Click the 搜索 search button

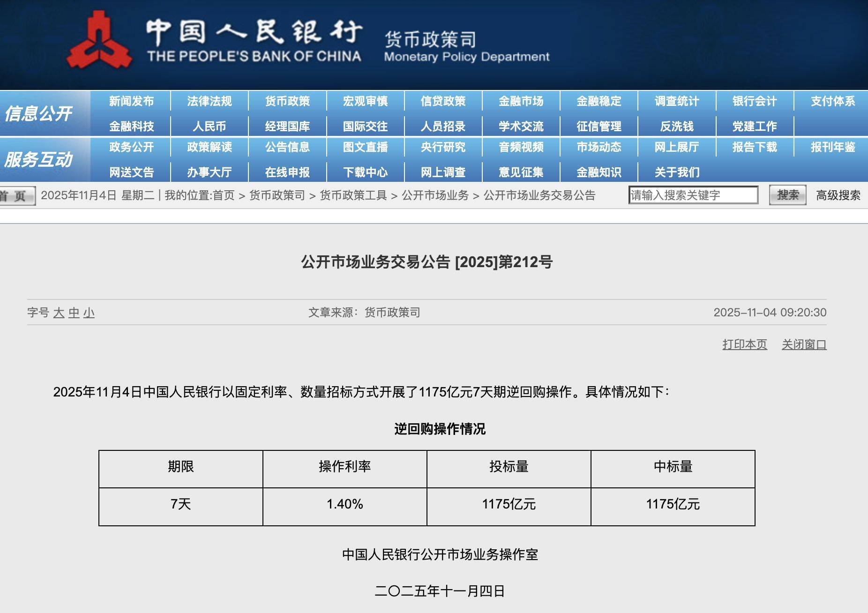(787, 195)
